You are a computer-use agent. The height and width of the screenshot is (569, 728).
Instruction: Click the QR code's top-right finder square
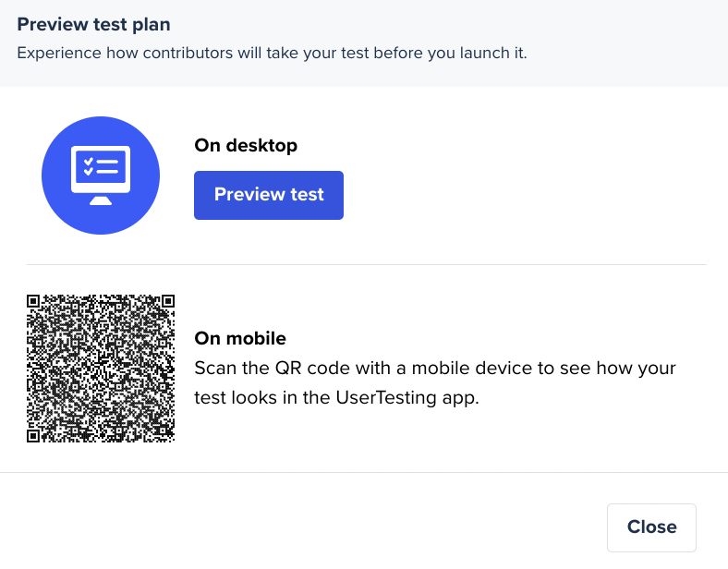tap(168, 301)
